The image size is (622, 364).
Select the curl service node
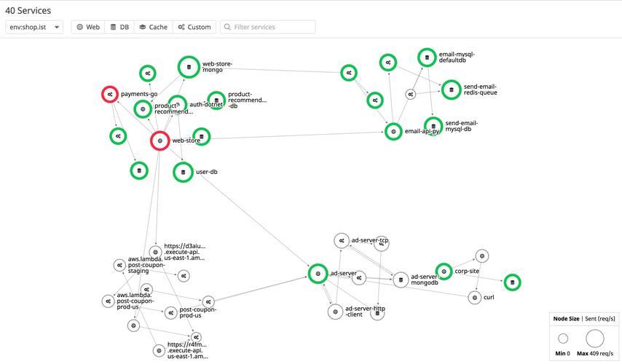(x=474, y=298)
